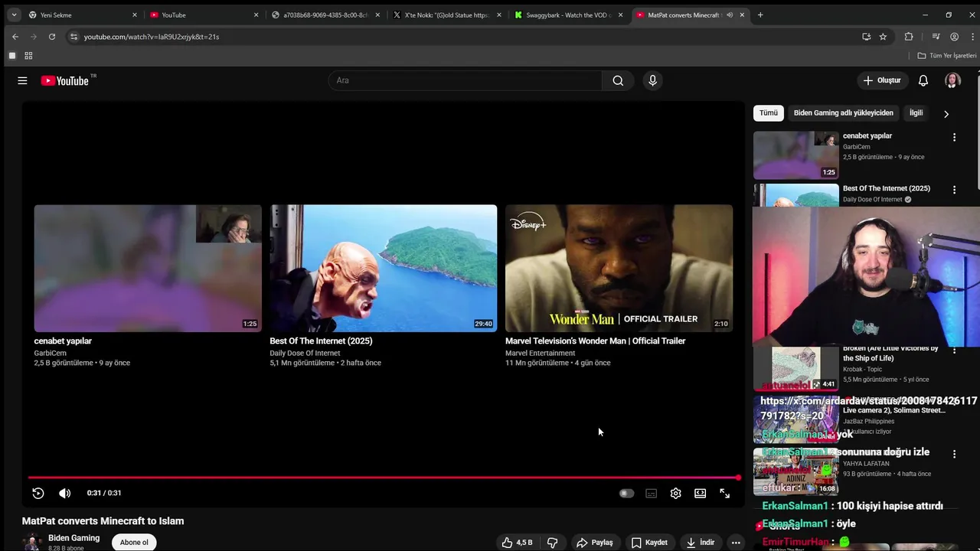
Task: Save the video with Kaydet
Action: pyautogui.click(x=649, y=543)
